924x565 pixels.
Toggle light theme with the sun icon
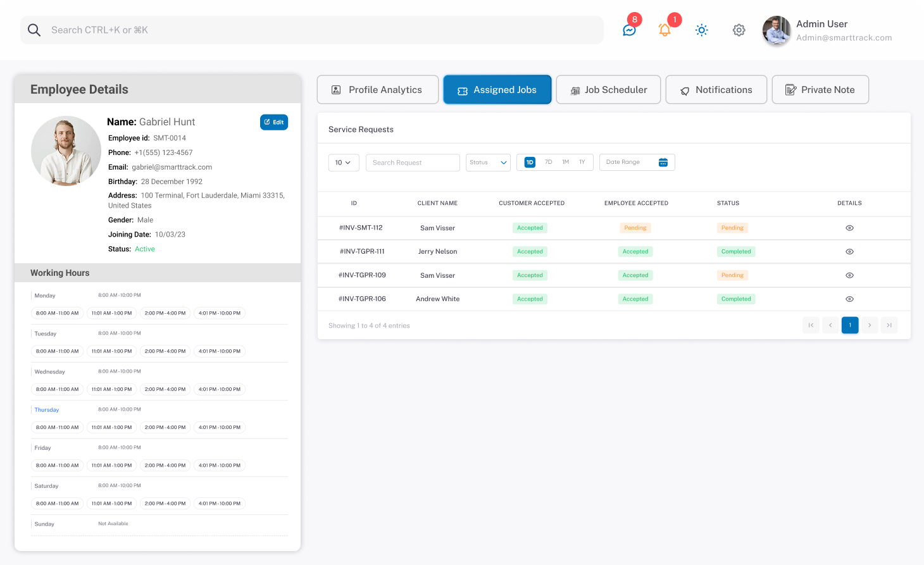pos(701,30)
